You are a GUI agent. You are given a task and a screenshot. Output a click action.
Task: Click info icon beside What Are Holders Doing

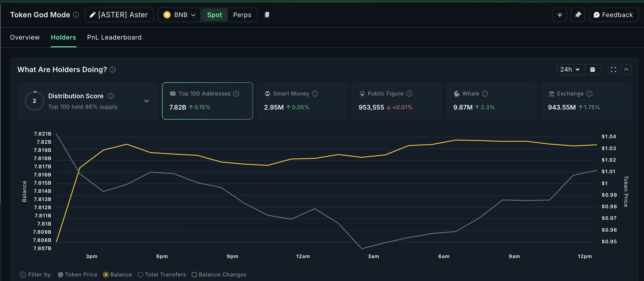113,70
